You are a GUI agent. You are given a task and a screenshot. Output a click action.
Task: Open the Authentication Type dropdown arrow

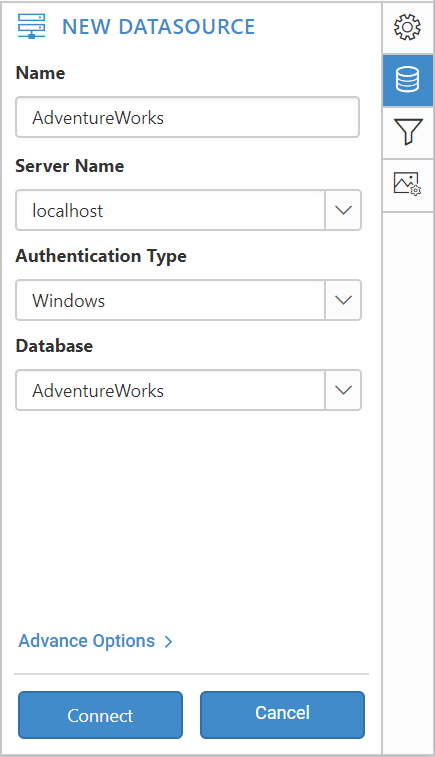[x=343, y=300]
